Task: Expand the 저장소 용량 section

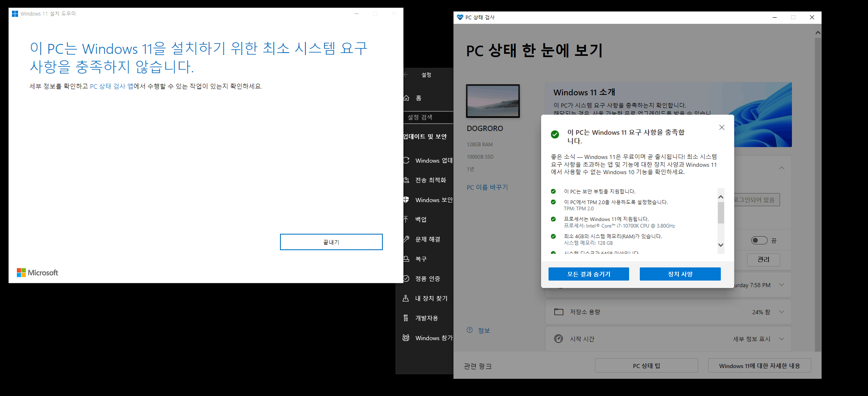Action: [x=782, y=312]
